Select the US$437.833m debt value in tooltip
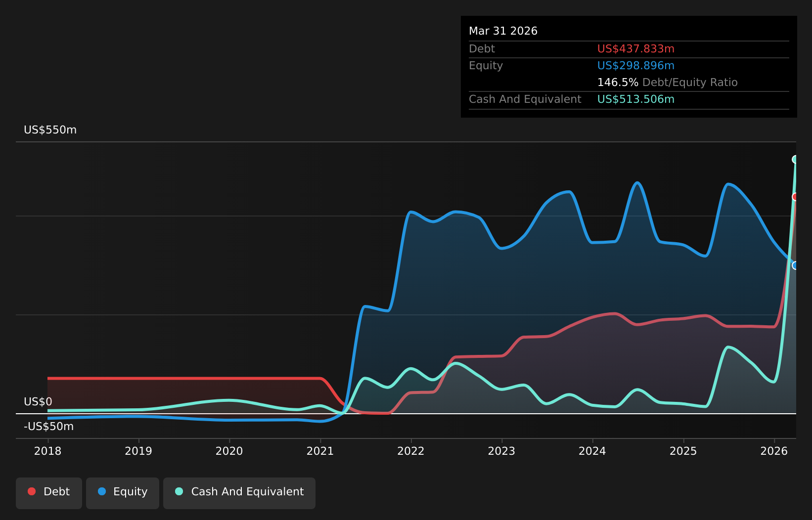Screen dimensions: 812x520 (636, 49)
